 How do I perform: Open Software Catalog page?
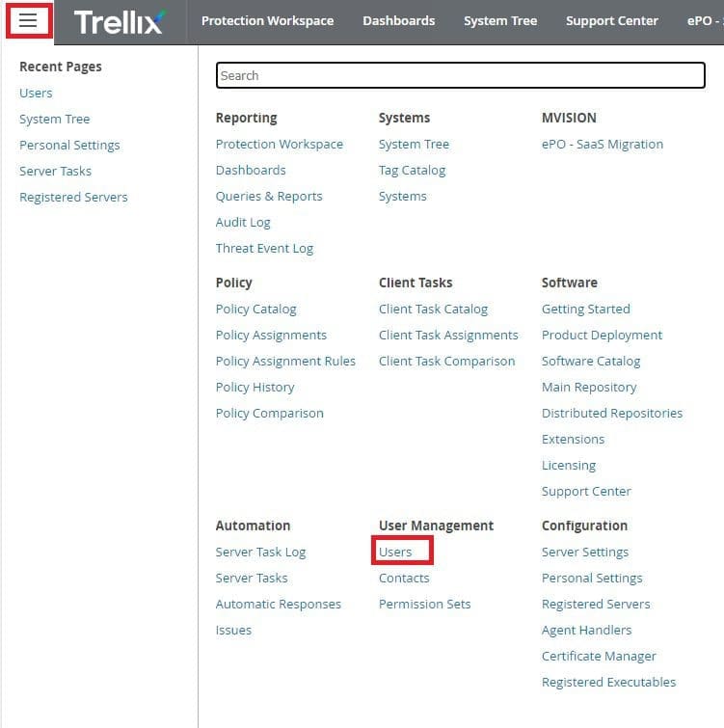(591, 361)
